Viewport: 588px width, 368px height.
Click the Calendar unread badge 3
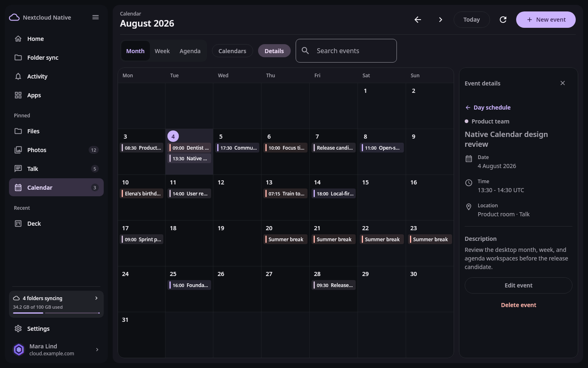(95, 188)
